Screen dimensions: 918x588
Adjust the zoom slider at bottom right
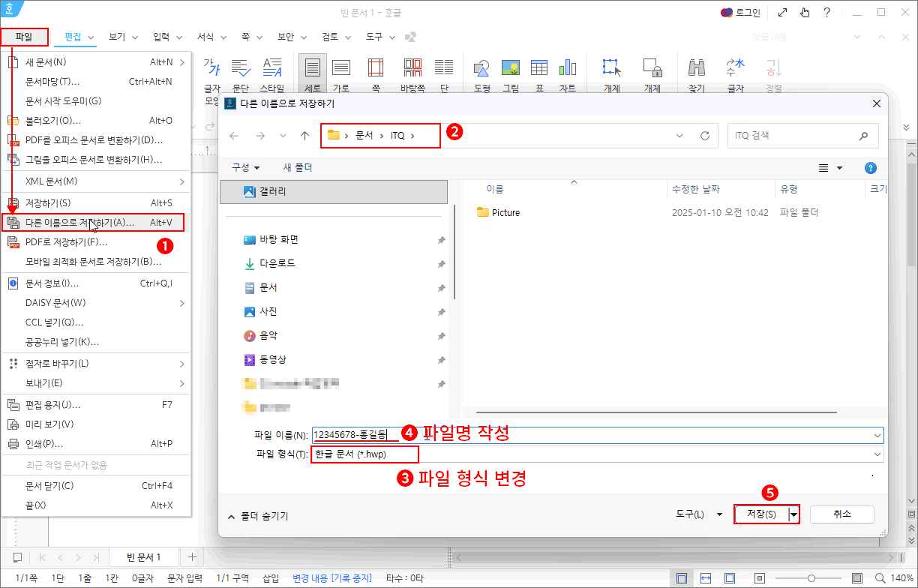point(811,578)
